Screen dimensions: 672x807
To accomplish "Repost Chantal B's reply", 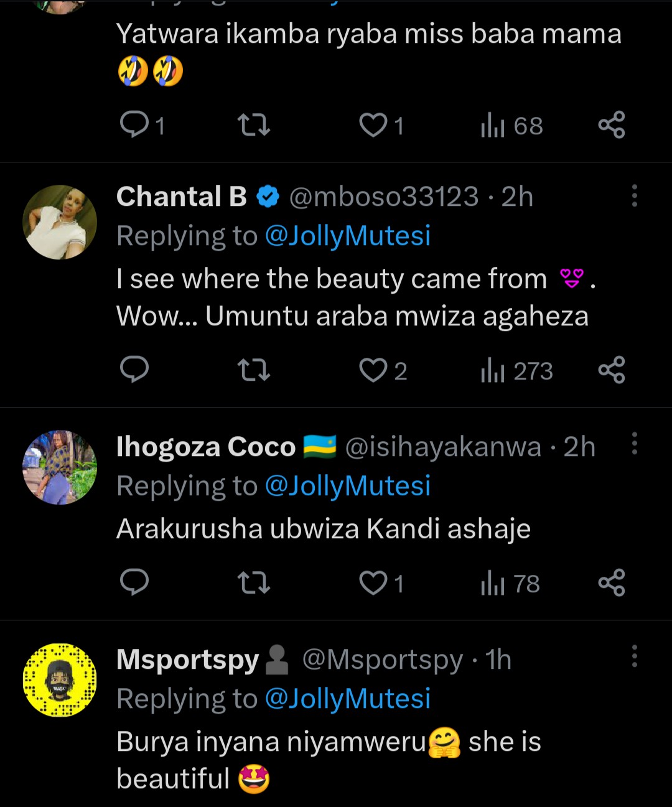I will pos(254,371).
